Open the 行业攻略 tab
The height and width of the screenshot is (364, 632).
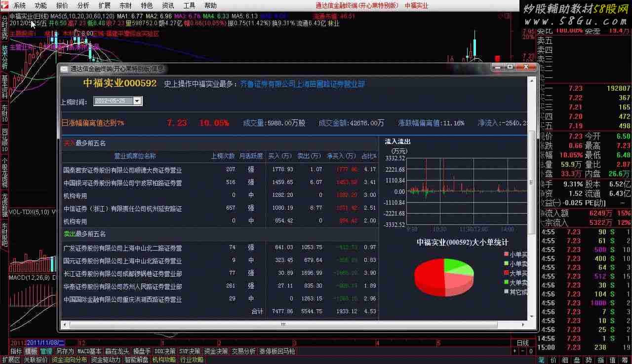click(192, 360)
